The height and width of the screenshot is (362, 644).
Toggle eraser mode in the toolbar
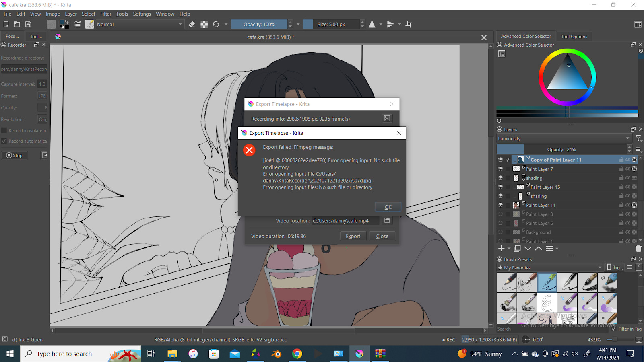pos(192,25)
